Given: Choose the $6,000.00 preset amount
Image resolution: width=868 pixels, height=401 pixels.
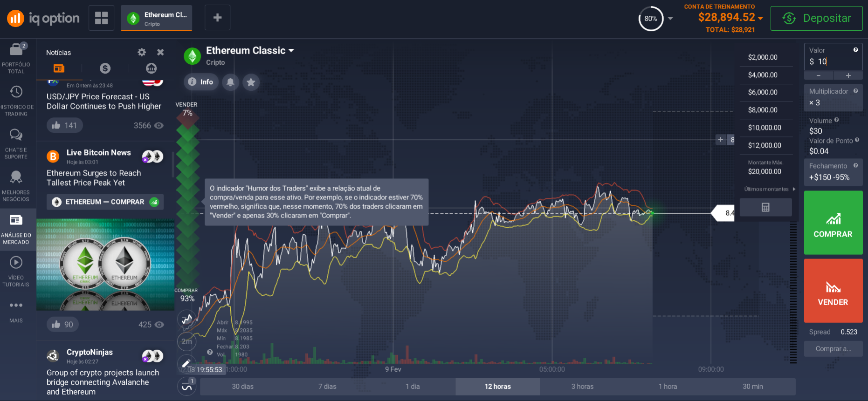Looking at the screenshot, I should pyautogui.click(x=766, y=92).
